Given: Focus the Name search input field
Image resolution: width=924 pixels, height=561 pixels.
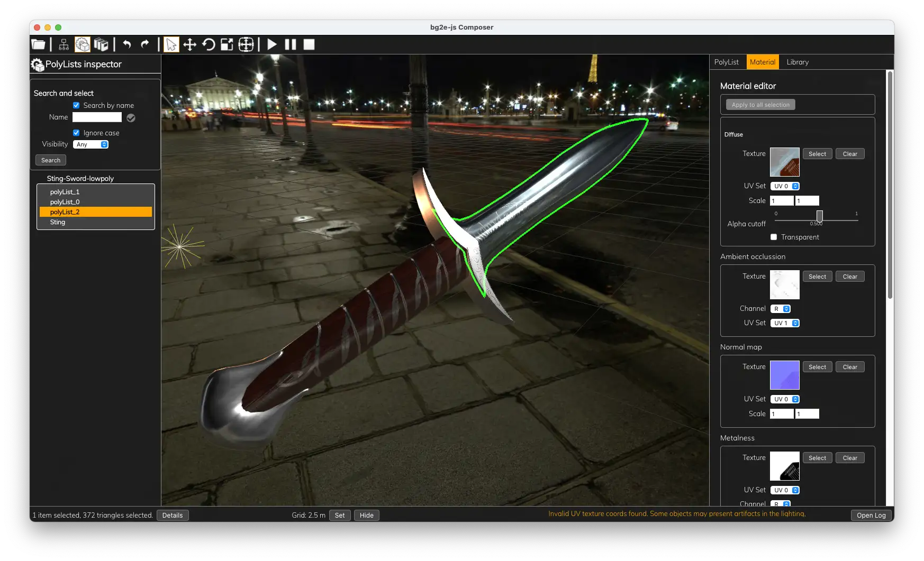Looking at the screenshot, I should pyautogui.click(x=97, y=117).
